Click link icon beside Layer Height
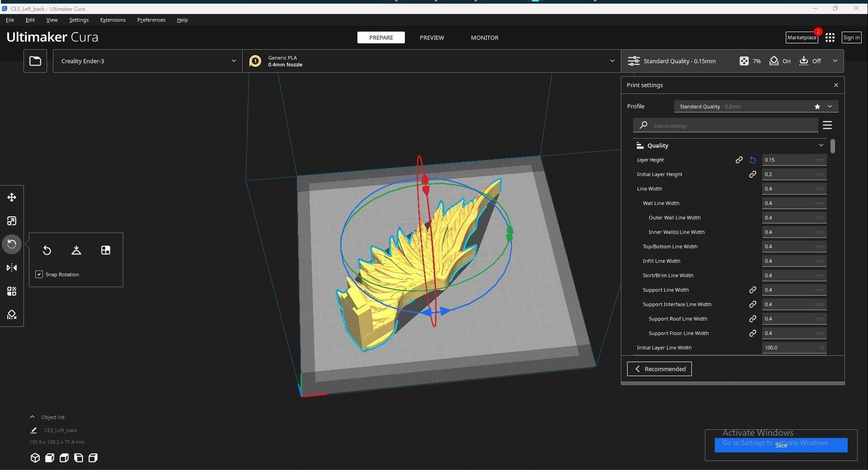Screen dimensions: 868x470 pyautogui.click(x=739, y=160)
